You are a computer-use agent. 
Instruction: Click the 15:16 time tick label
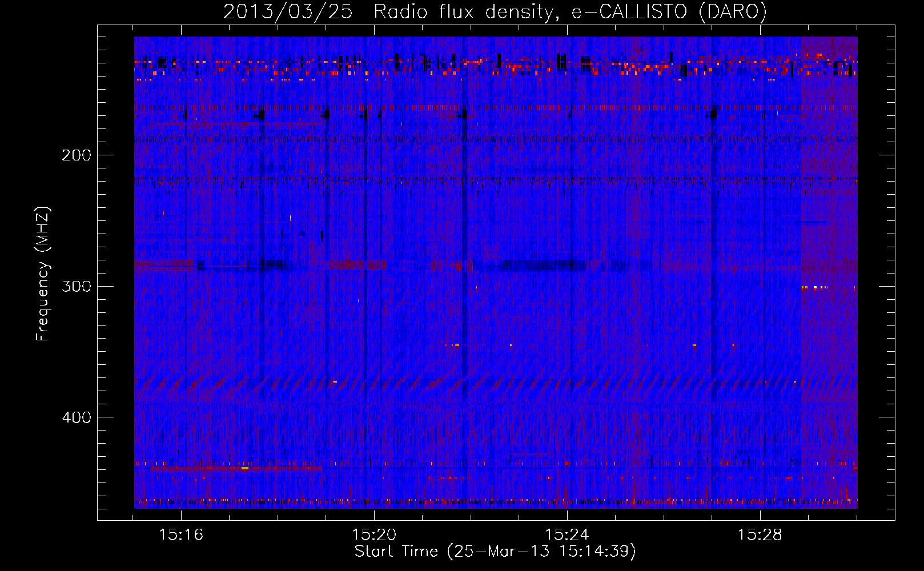pos(181,534)
